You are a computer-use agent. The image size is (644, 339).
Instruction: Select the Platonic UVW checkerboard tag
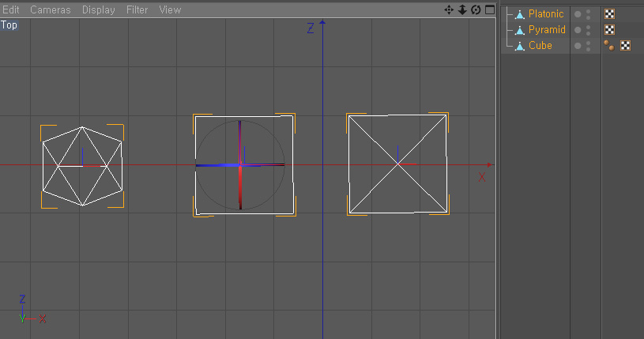pos(610,14)
